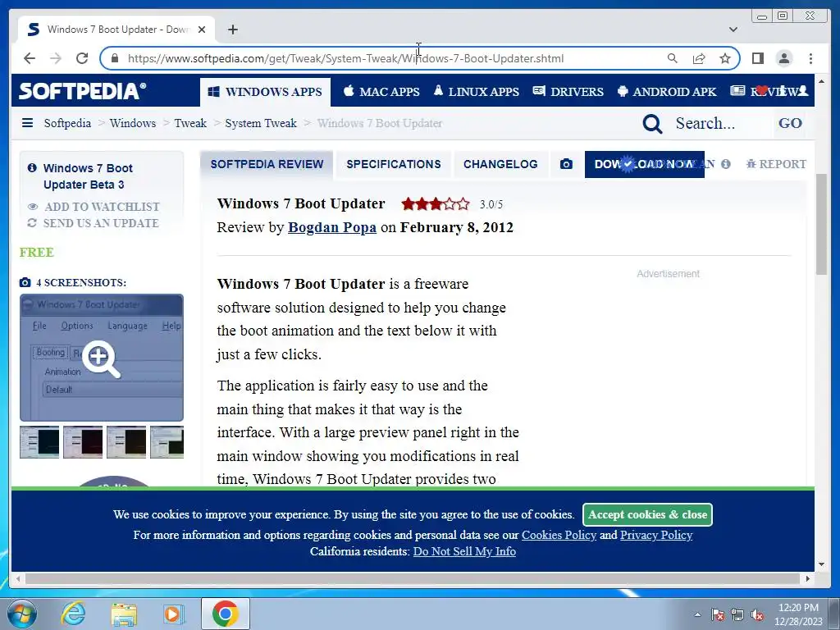Click the network tray icon
The height and width of the screenshot is (630, 840).
coord(737,614)
